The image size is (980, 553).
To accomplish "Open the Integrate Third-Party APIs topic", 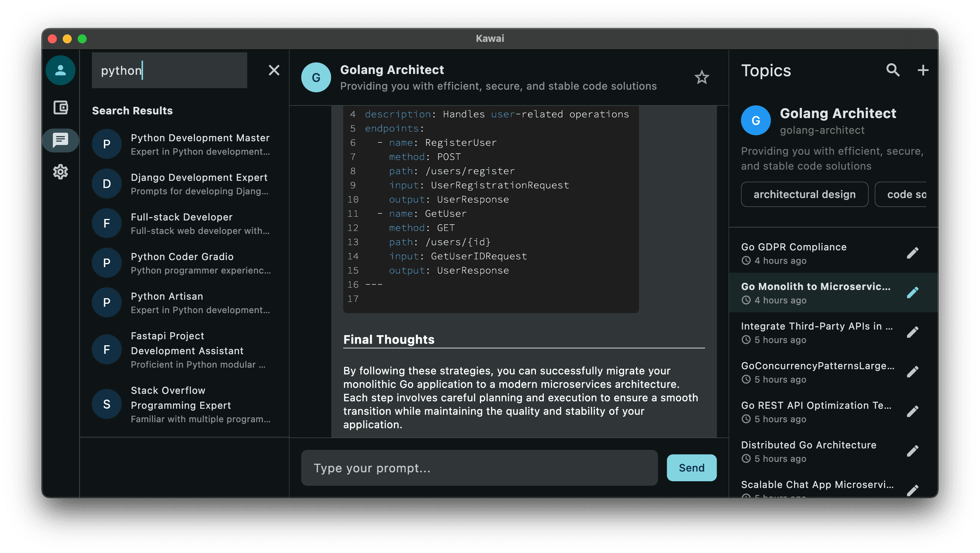I will click(x=833, y=332).
